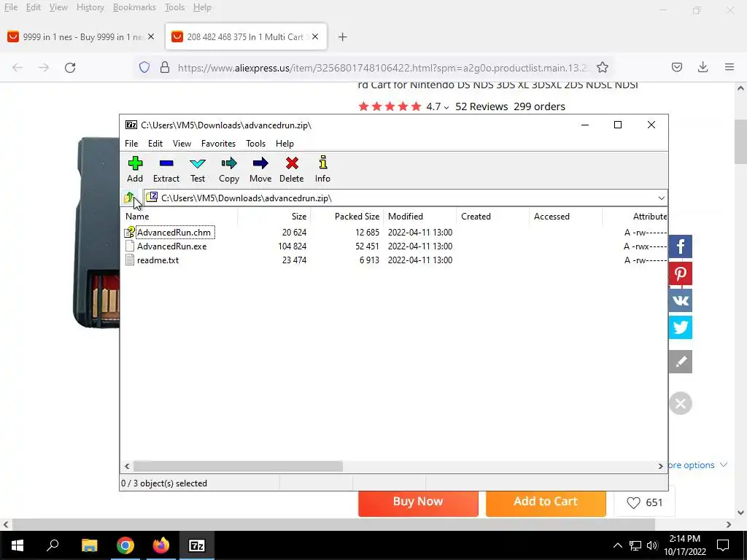Open the 7-Zip Help menu
The width and height of the screenshot is (747, 560).
coord(285,144)
